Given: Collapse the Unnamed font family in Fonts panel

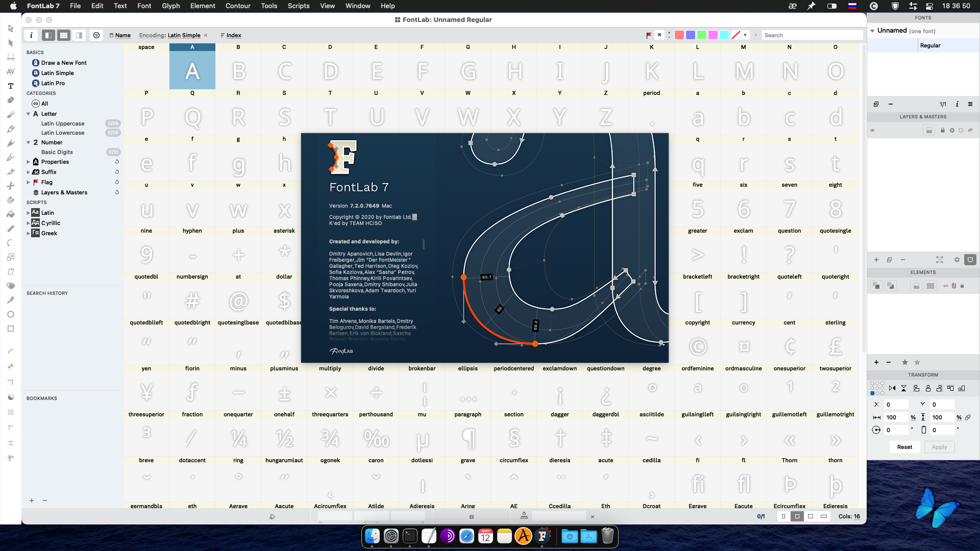Looking at the screenshot, I should point(872,31).
